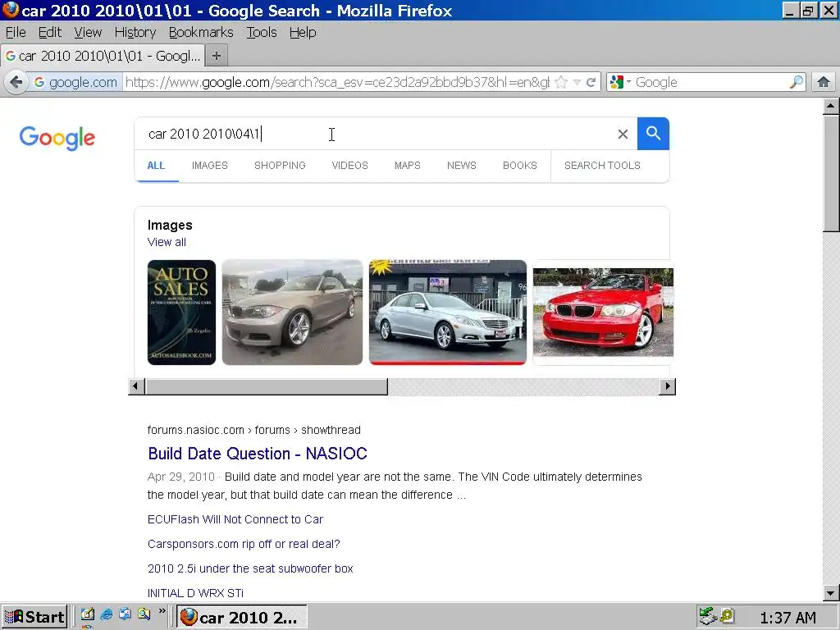Viewport: 840px width, 630px height.
Task: Click the browser URL address field
Action: [x=337, y=82]
